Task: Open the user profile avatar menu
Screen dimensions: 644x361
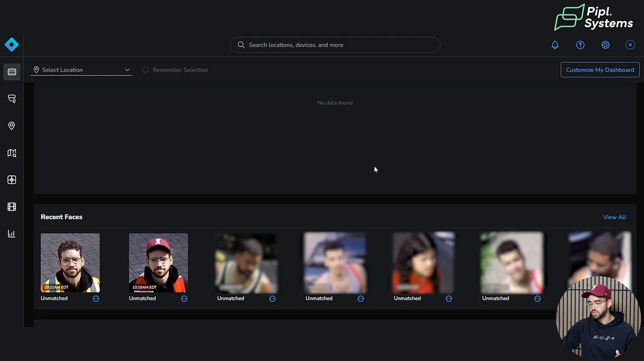Action: pos(630,45)
